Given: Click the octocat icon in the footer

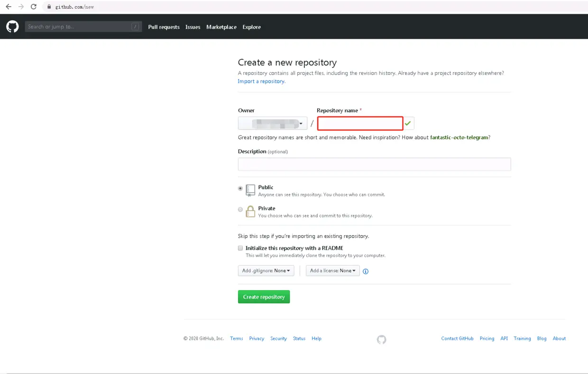Looking at the screenshot, I should click(x=381, y=339).
